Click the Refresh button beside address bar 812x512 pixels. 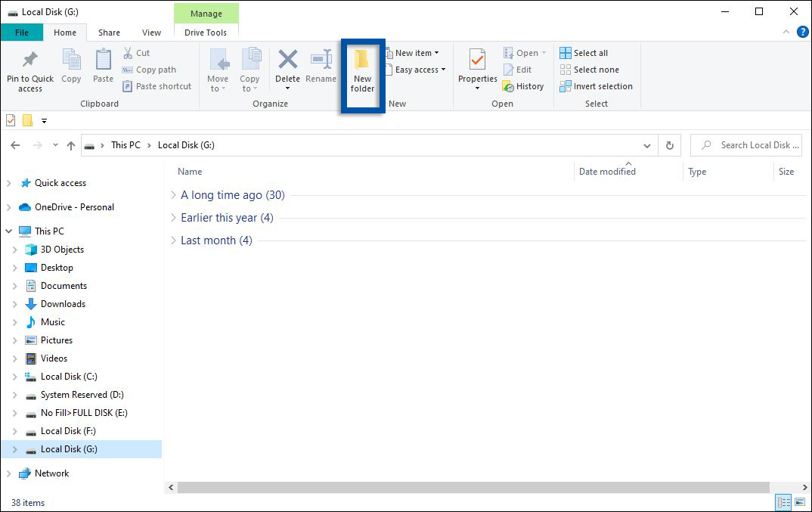tap(669, 145)
